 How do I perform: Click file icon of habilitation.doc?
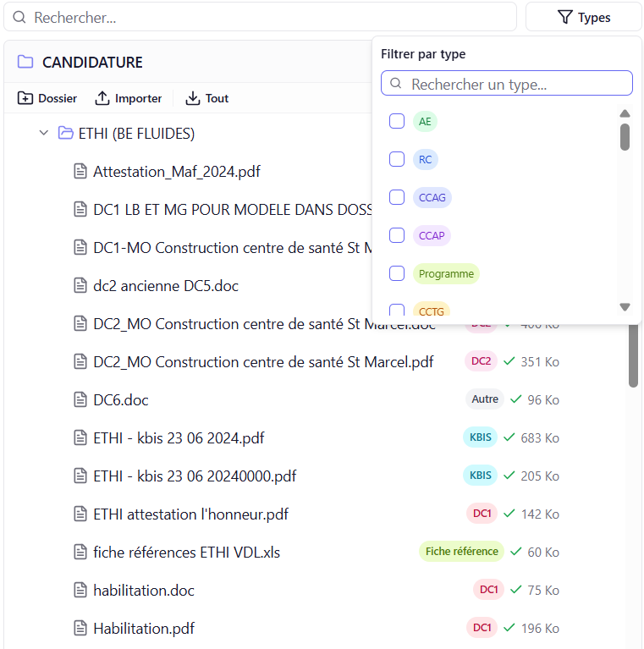[80, 590]
